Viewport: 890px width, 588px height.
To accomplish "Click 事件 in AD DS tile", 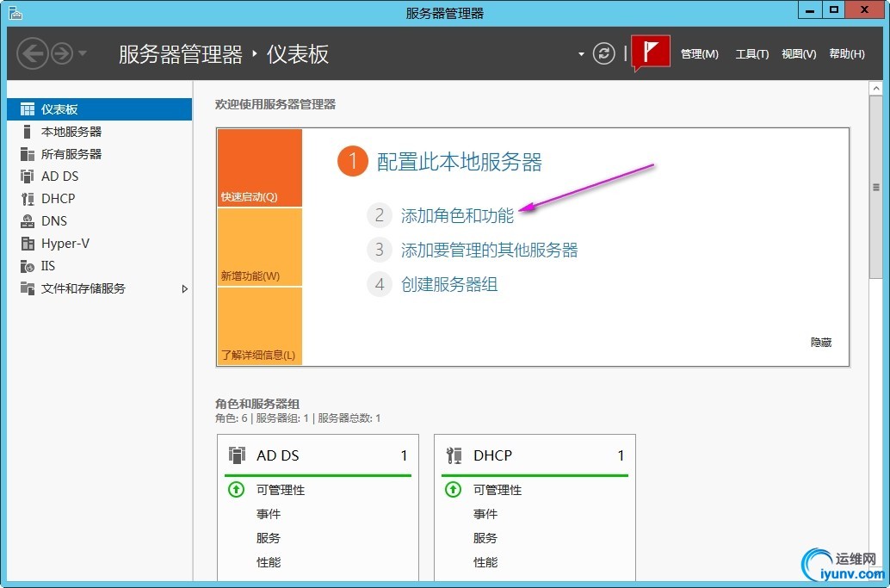I will (x=269, y=514).
